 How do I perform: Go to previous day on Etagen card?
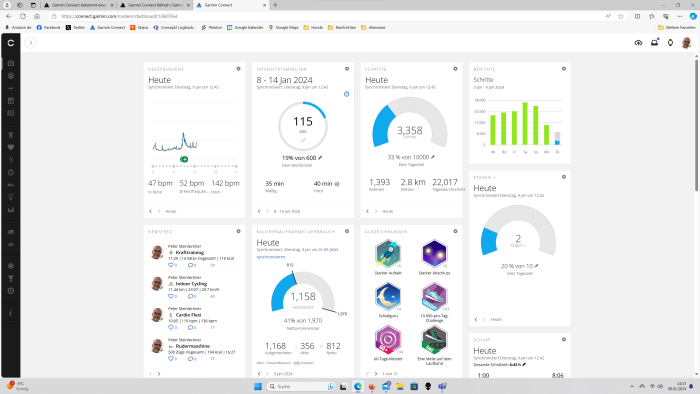click(476, 319)
